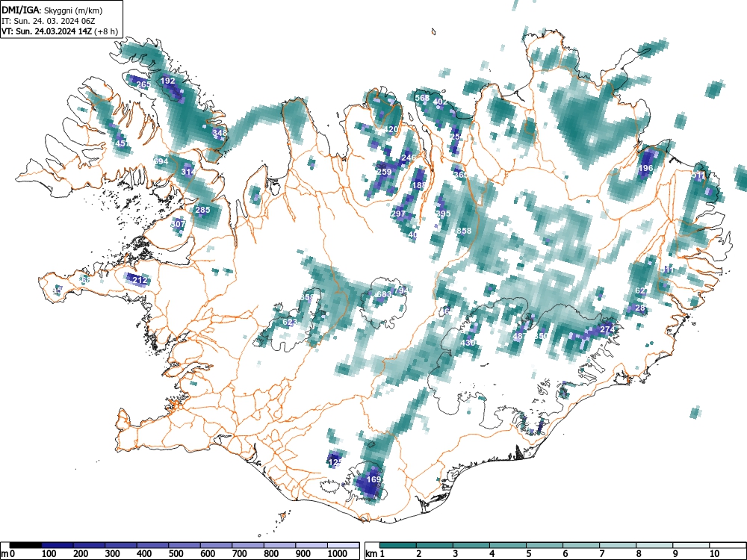Click the '348' visibility value on the map
The image size is (747, 560).
(x=220, y=133)
